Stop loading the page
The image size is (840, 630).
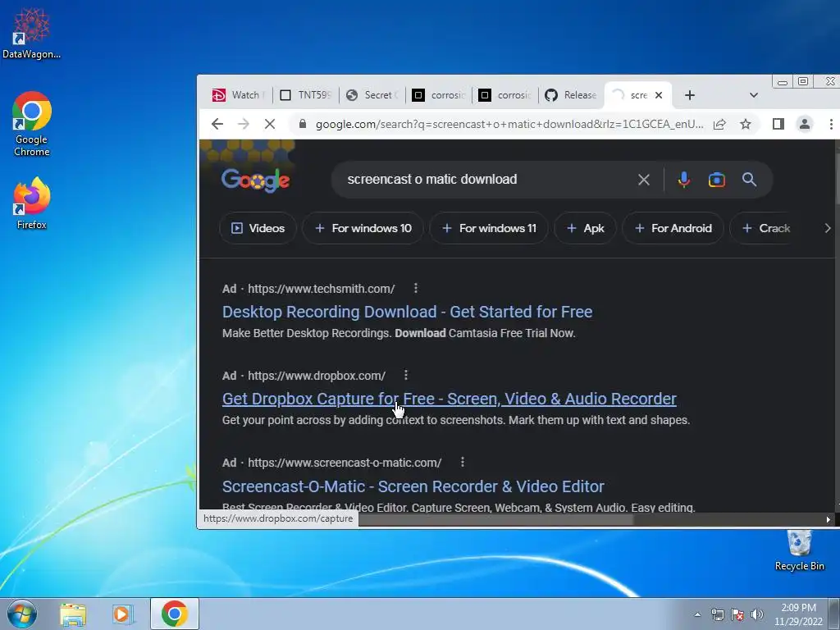coord(270,125)
